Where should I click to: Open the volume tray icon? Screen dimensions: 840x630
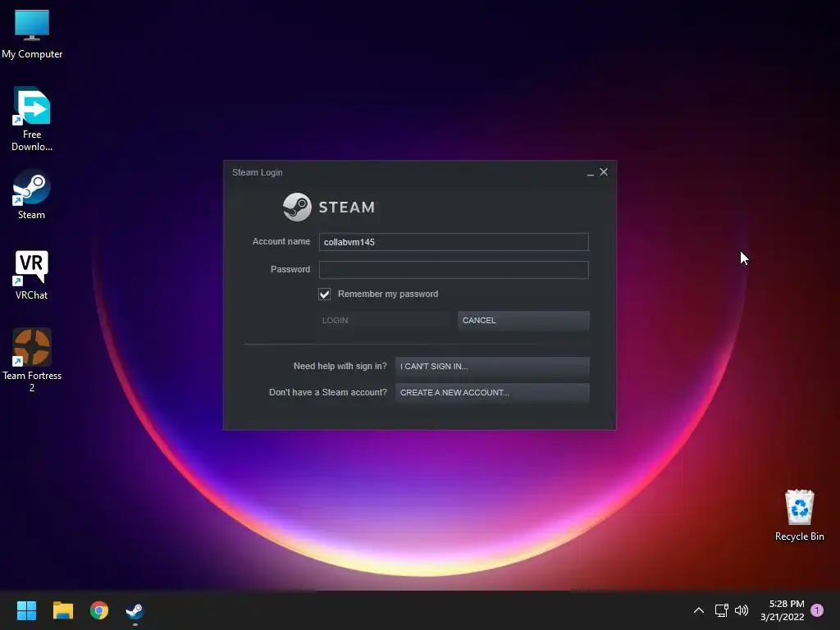pos(742,610)
